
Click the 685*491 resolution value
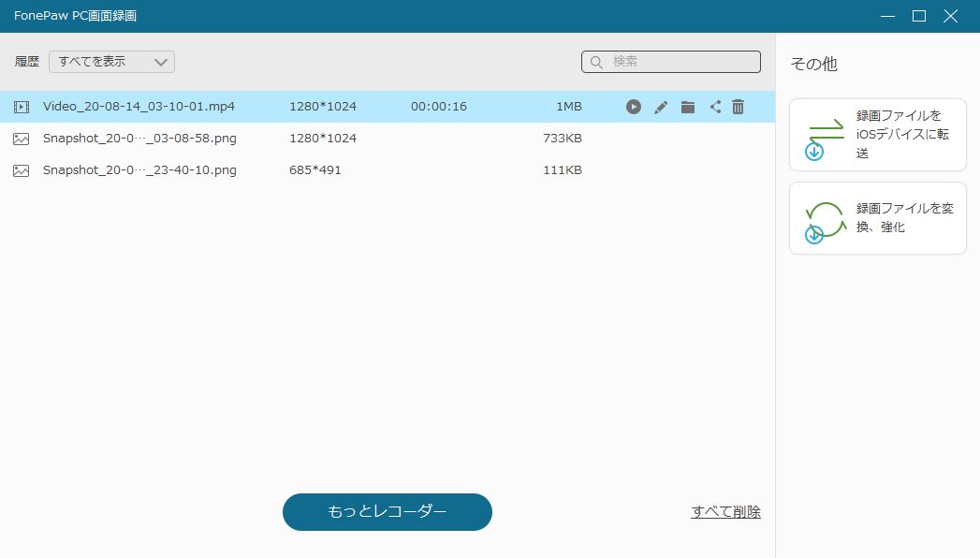[315, 170]
